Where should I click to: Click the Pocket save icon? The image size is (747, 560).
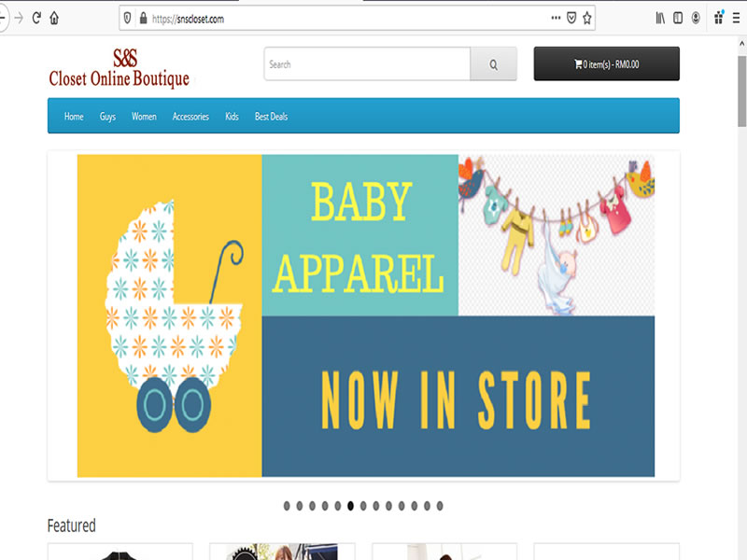point(571,18)
